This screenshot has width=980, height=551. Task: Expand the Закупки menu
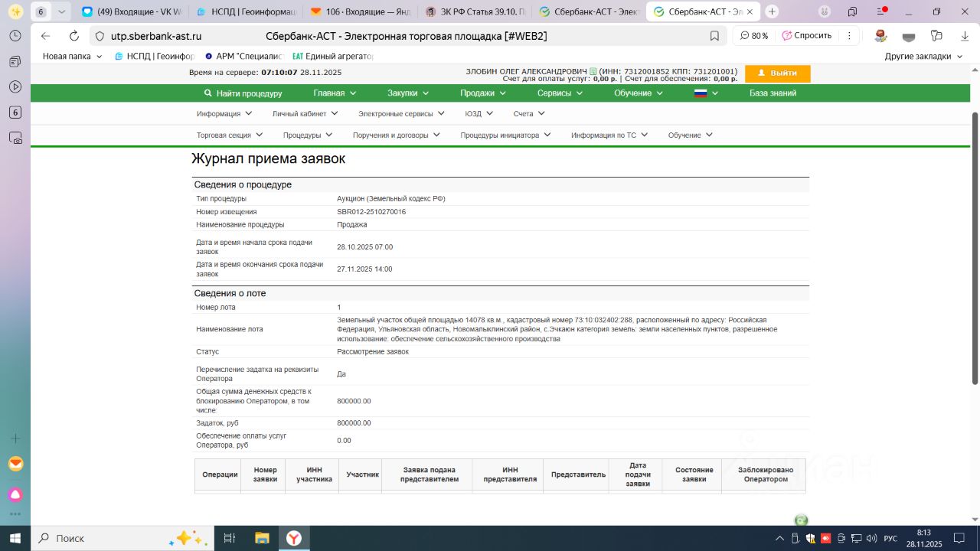[x=408, y=93]
